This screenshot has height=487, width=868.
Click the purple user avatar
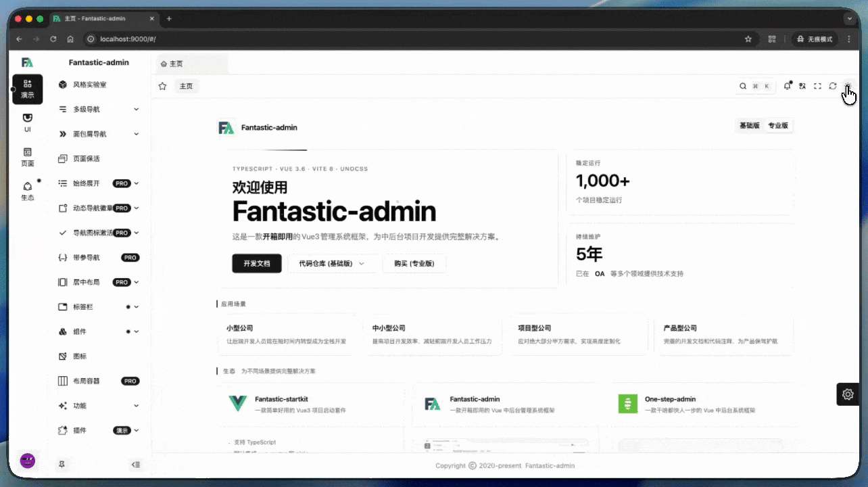28,461
